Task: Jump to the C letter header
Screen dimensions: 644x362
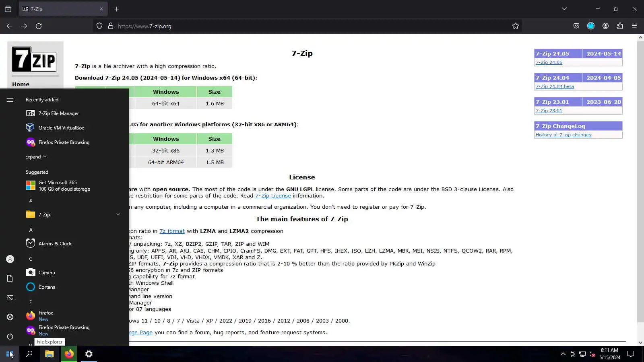Action: click(x=31, y=259)
